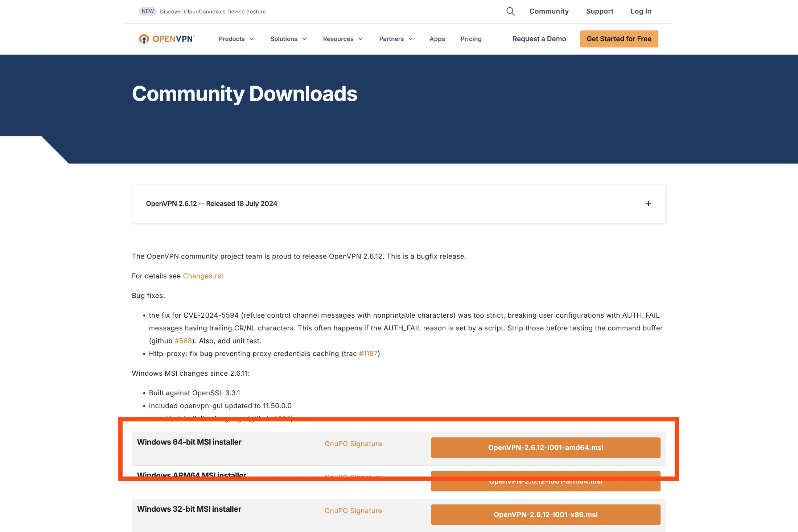Image resolution: width=798 pixels, height=532 pixels.
Task: Expand the Resources dropdown
Action: pyautogui.click(x=343, y=39)
